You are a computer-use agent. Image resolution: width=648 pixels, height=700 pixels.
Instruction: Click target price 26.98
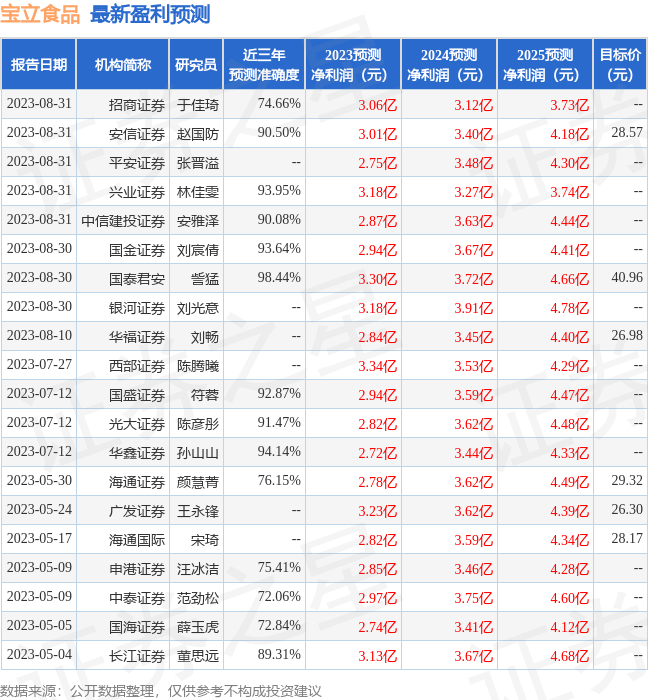click(627, 336)
